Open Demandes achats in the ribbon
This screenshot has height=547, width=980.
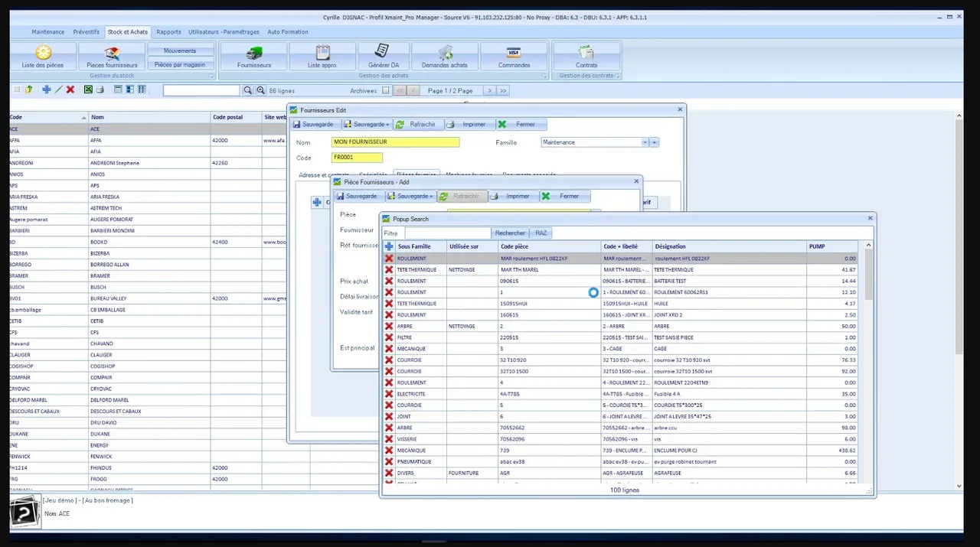pyautogui.click(x=445, y=57)
